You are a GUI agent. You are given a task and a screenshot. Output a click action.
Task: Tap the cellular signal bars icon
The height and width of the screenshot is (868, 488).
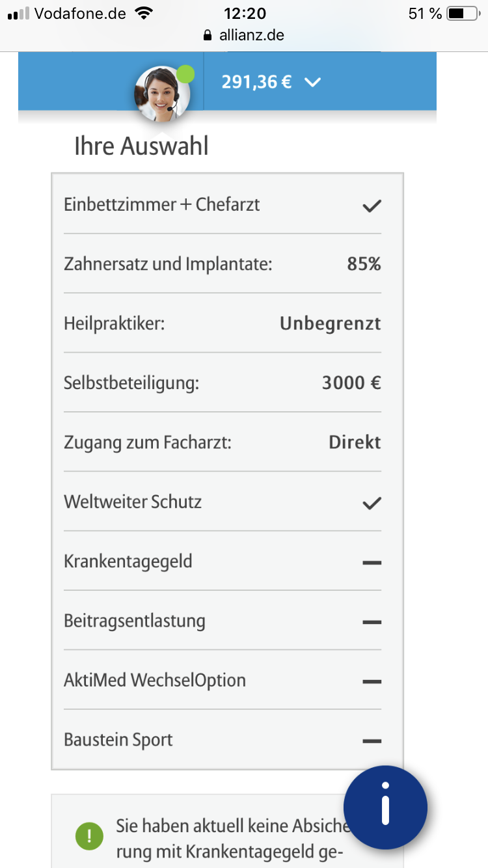pos(19,14)
